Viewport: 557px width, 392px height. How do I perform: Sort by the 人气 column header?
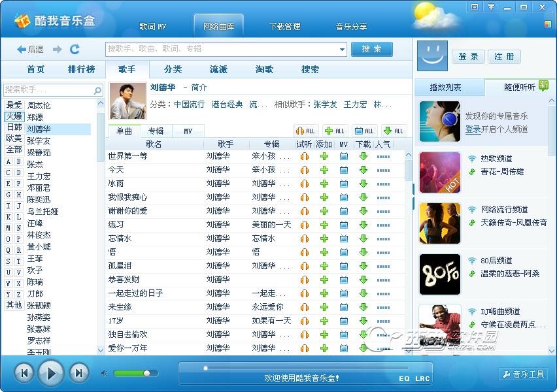click(x=382, y=144)
